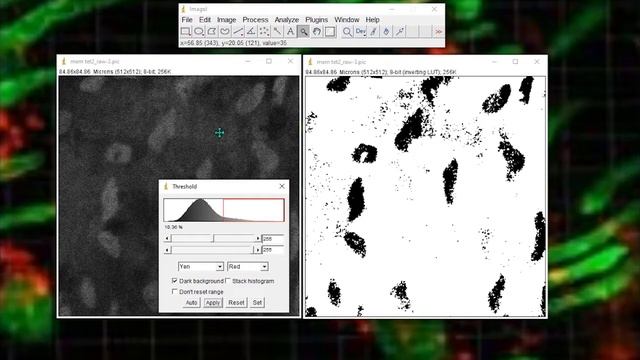Open the Process menu

coord(256,20)
